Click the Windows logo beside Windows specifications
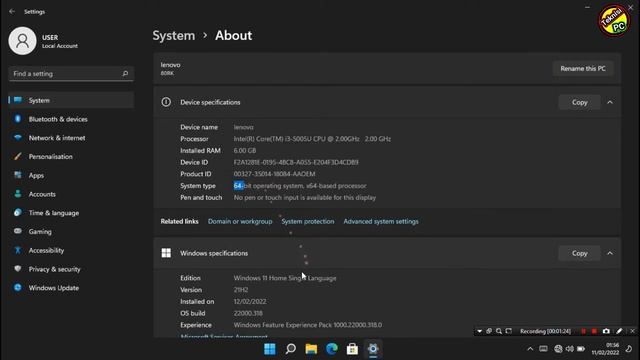The height and width of the screenshot is (360, 640). [x=166, y=253]
